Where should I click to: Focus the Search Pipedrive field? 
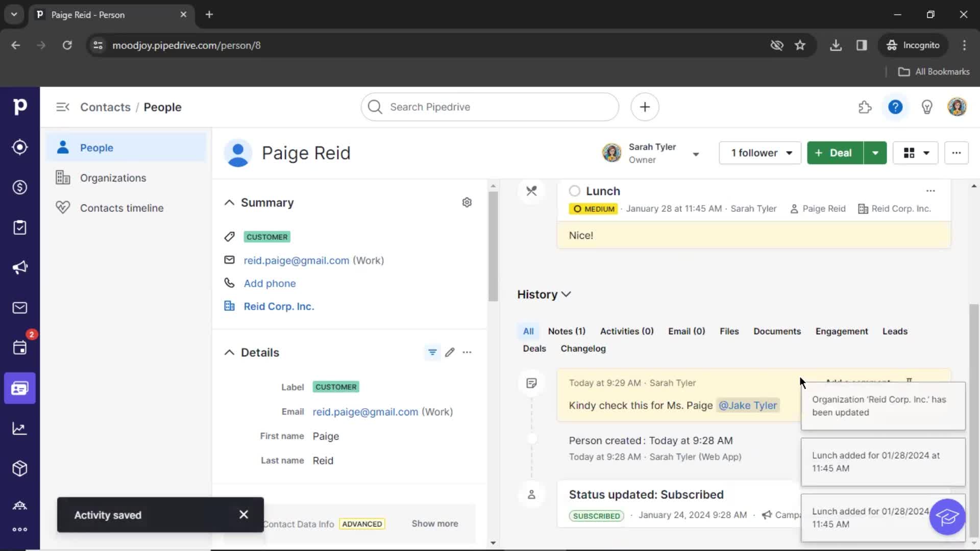pyautogui.click(x=490, y=107)
